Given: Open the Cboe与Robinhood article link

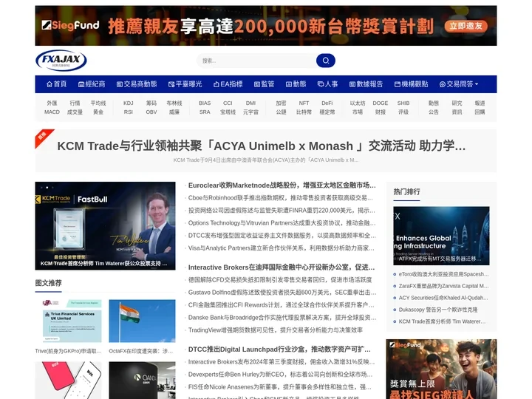Looking at the screenshot, I should point(281,198).
